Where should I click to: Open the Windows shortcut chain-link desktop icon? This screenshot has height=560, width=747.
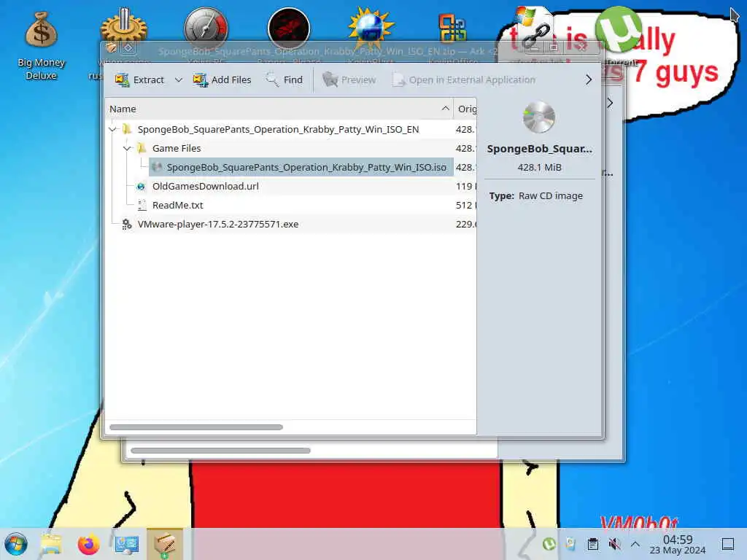tap(534, 28)
